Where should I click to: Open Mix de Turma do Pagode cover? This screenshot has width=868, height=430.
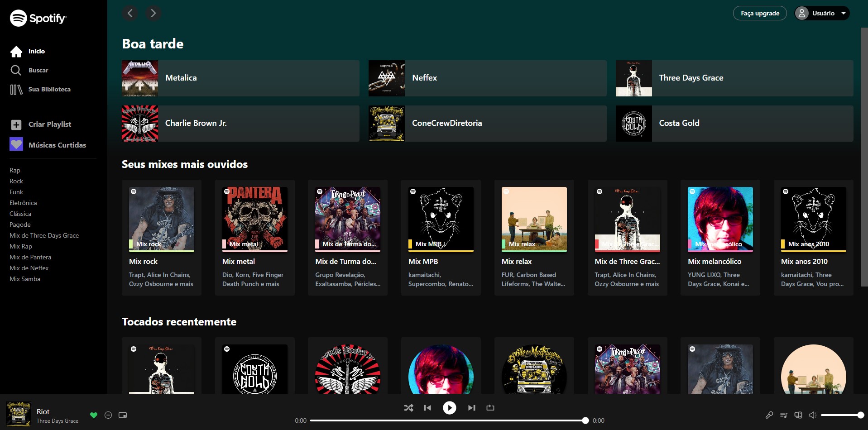(x=348, y=220)
